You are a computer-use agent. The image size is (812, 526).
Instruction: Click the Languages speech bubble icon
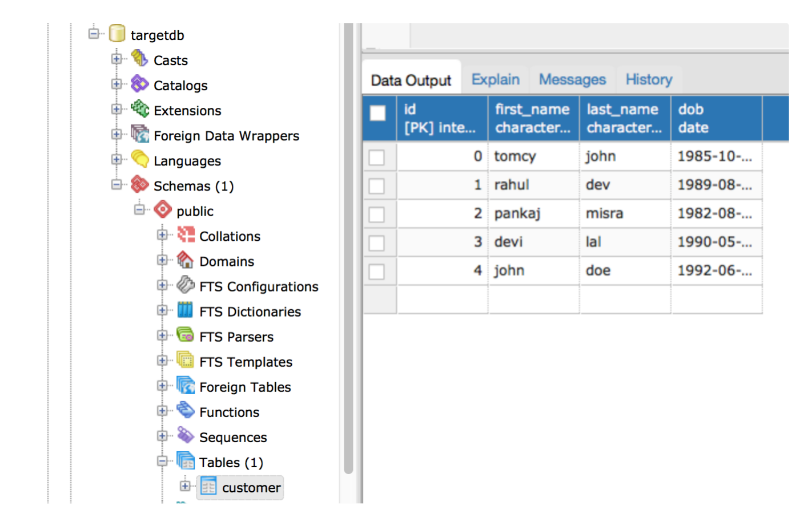pos(139,159)
